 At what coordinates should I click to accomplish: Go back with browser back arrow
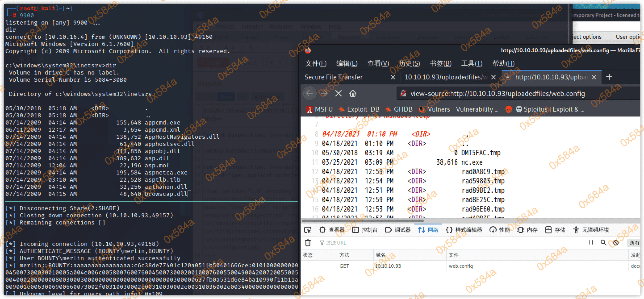309,93
